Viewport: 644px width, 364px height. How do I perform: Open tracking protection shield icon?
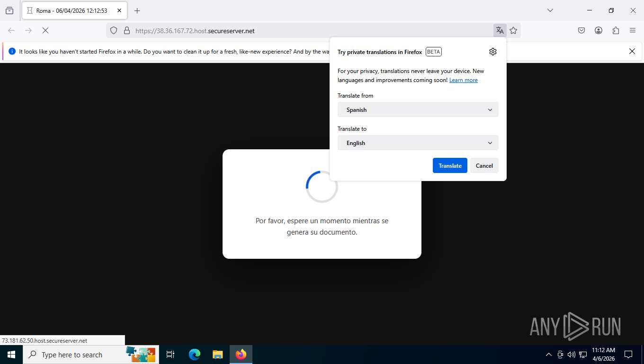(114, 30)
